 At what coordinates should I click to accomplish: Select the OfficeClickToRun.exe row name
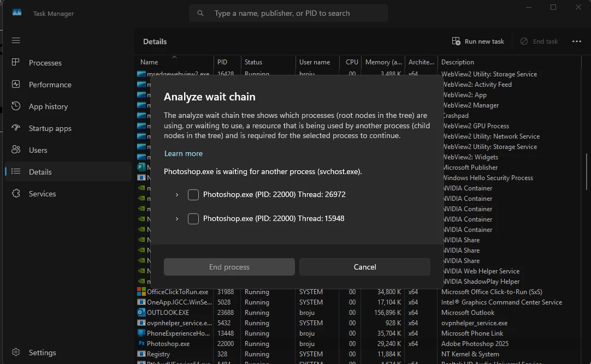pyautogui.click(x=178, y=292)
